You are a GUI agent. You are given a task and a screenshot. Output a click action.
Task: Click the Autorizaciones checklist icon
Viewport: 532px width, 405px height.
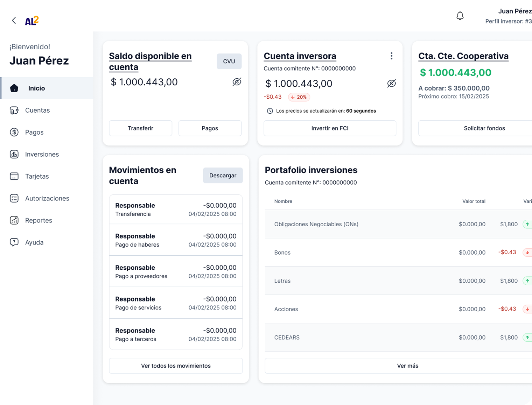(14, 198)
